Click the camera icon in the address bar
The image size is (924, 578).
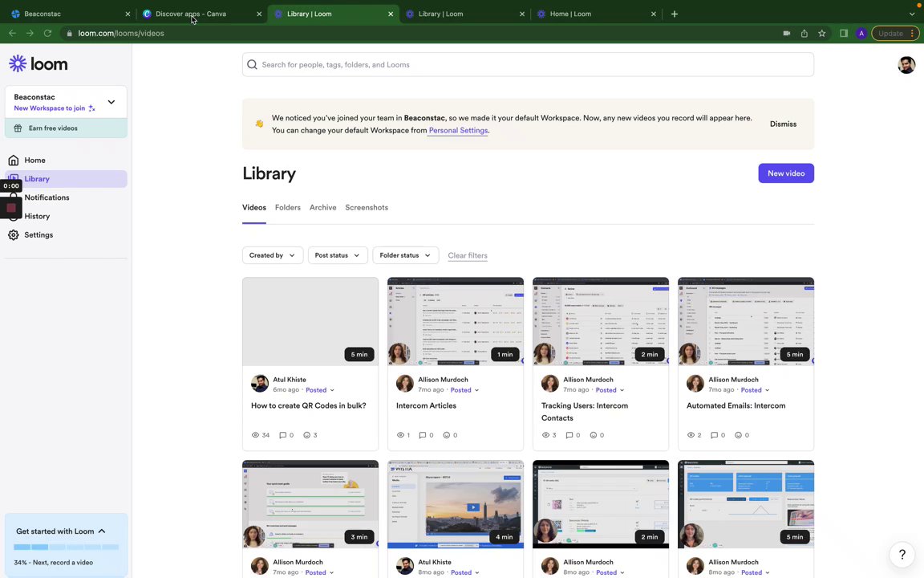coord(786,33)
